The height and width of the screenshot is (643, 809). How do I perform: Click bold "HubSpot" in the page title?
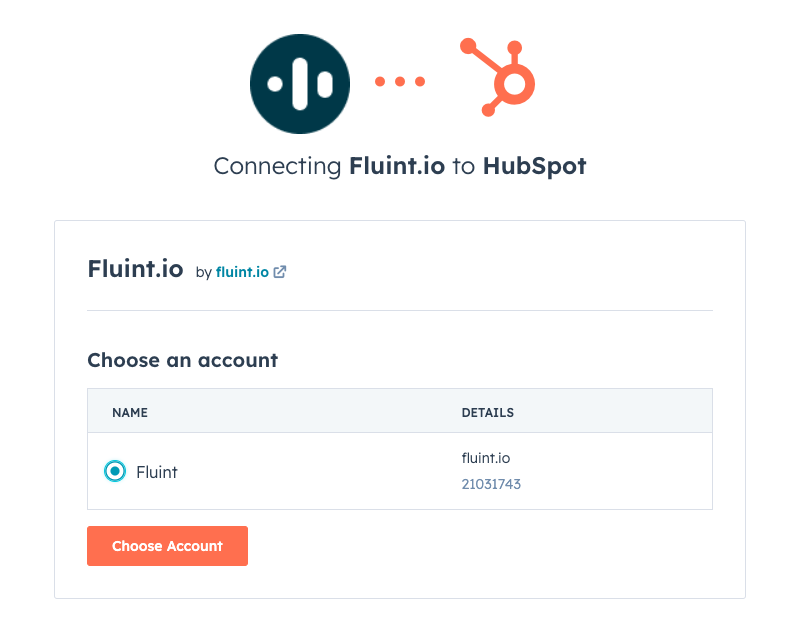tap(534, 166)
